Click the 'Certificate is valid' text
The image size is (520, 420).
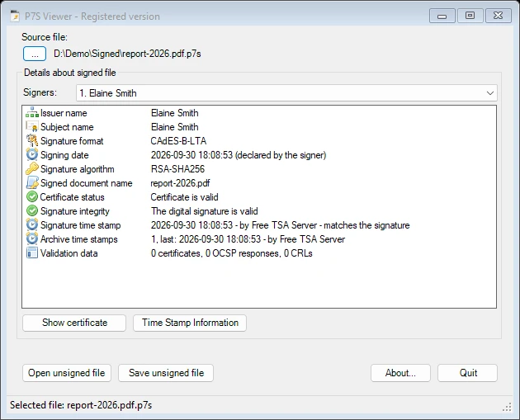click(184, 197)
